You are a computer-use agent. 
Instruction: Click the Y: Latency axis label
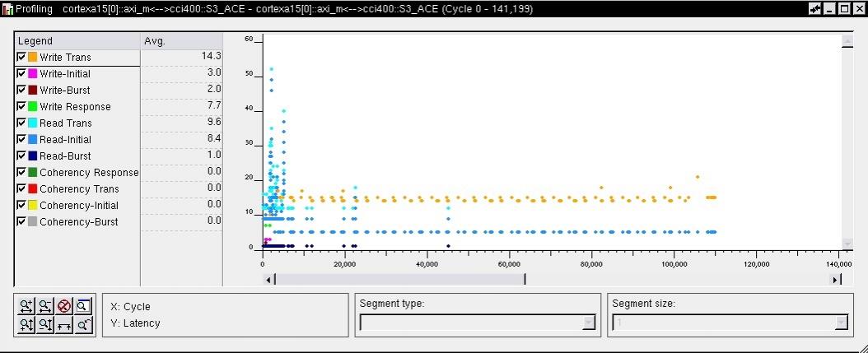(135, 323)
